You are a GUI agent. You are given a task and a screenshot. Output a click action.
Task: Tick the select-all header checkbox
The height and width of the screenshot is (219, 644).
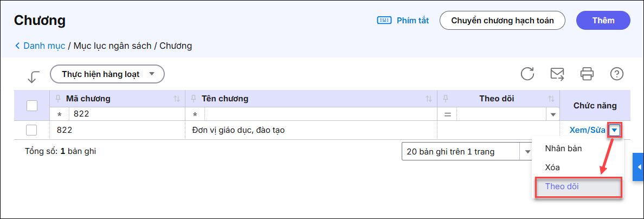tap(32, 105)
